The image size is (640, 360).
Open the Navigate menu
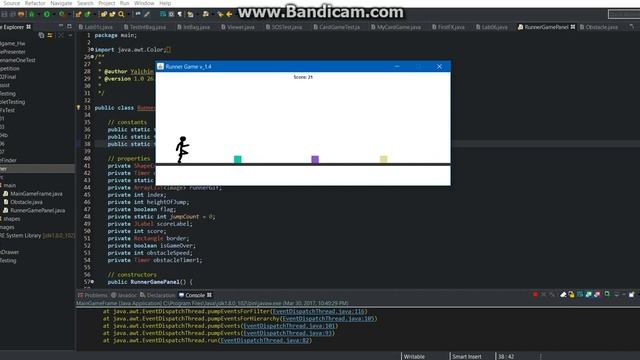(61, 3)
